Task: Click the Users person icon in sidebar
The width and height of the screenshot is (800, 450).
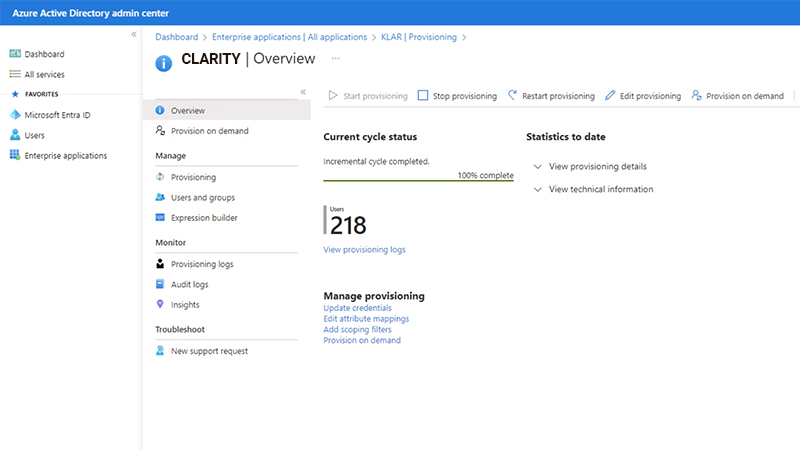Action: tap(15, 135)
